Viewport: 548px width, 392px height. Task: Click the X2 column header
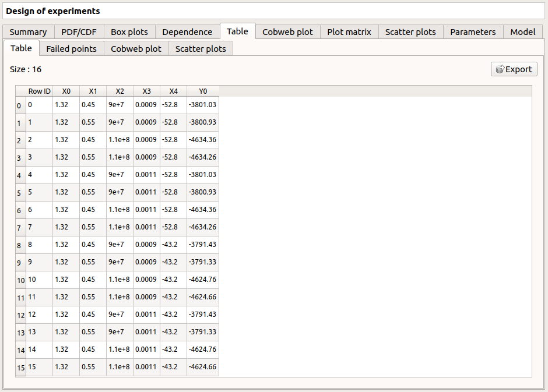tap(120, 91)
